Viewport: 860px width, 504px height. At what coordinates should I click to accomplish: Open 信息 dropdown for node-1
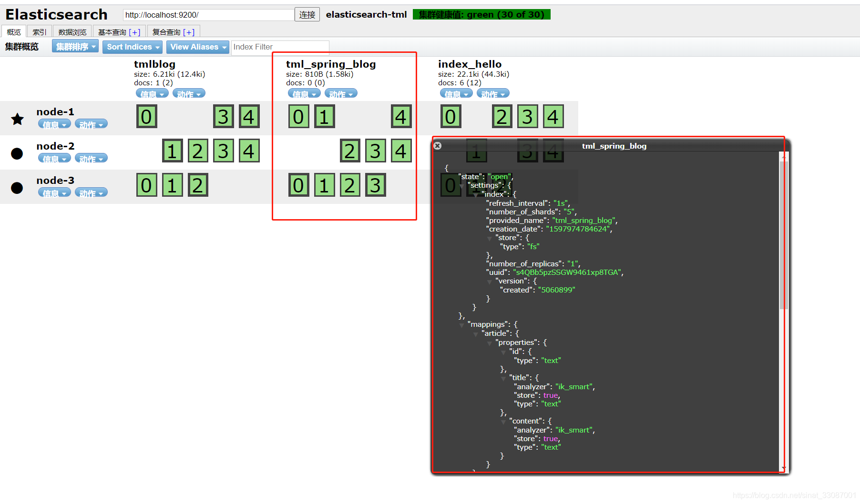point(54,124)
